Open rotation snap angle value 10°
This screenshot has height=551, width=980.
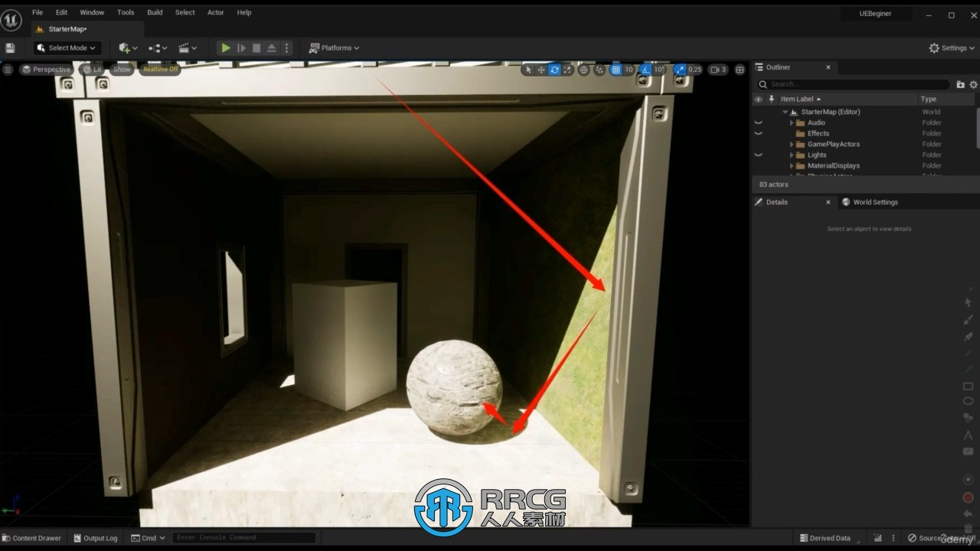[659, 70]
